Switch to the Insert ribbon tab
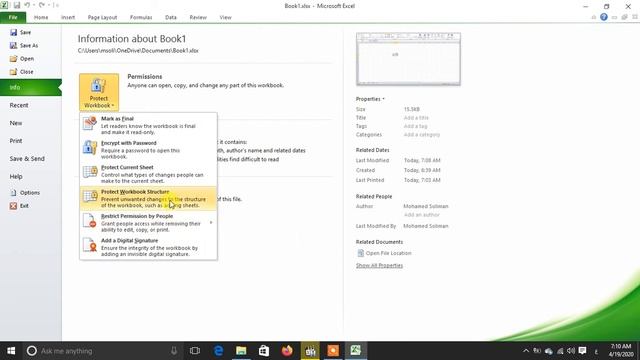 (x=68, y=18)
